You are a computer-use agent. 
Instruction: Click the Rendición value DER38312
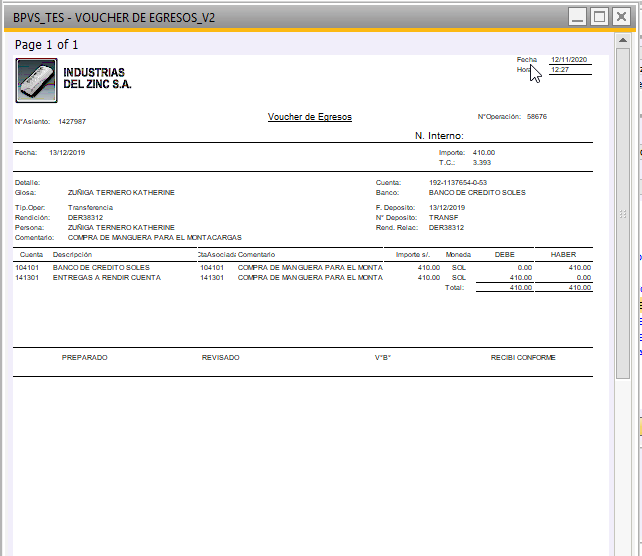pos(85,217)
